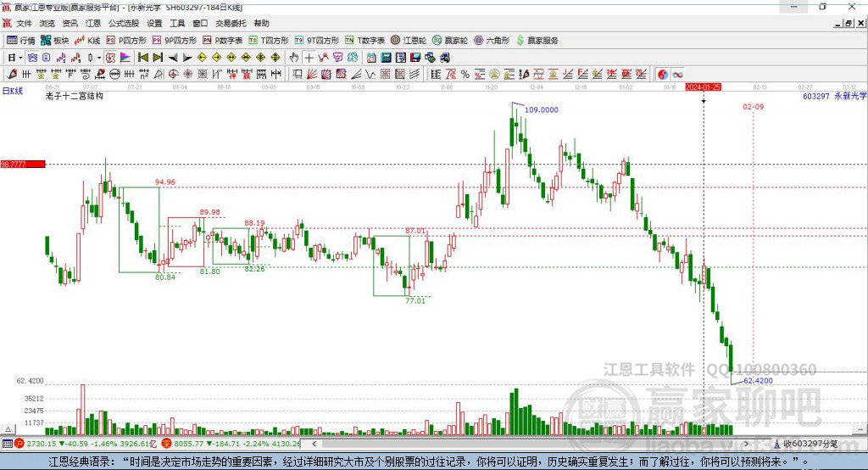The image size is (868, 470).
Task: Click the black right arrow icon
Action: [x=187, y=58]
